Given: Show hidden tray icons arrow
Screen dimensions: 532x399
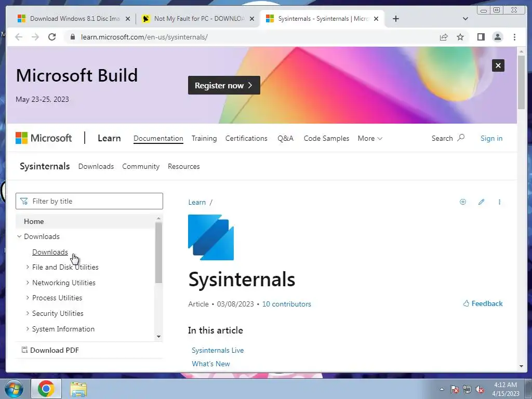Looking at the screenshot, I should click(442, 389).
